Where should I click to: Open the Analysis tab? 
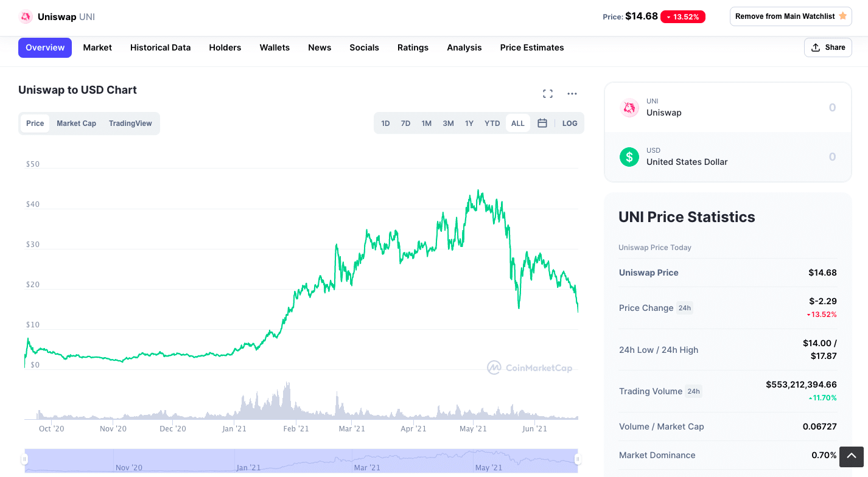pyautogui.click(x=464, y=47)
